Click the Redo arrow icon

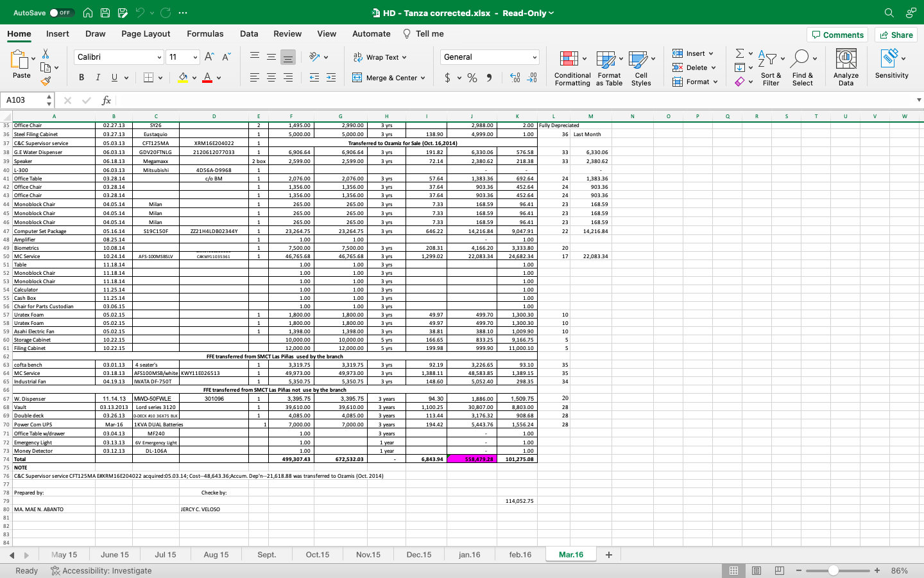tap(166, 13)
